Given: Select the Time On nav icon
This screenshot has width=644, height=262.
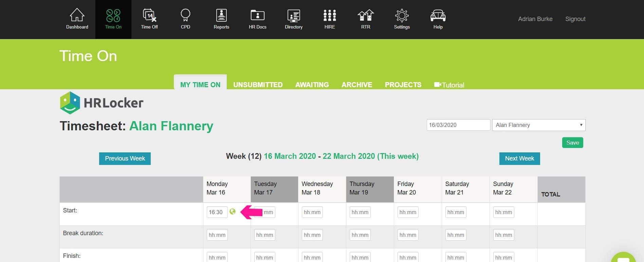Looking at the screenshot, I should 113,16.
